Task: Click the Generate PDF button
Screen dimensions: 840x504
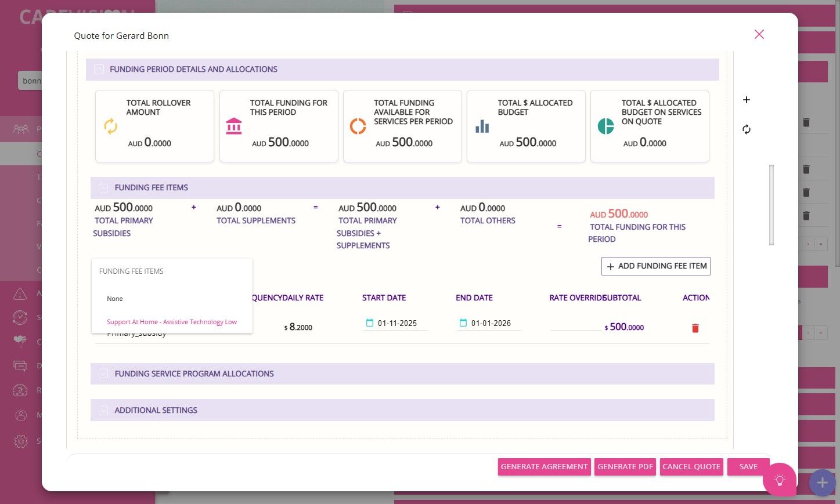Action: tap(625, 467)
